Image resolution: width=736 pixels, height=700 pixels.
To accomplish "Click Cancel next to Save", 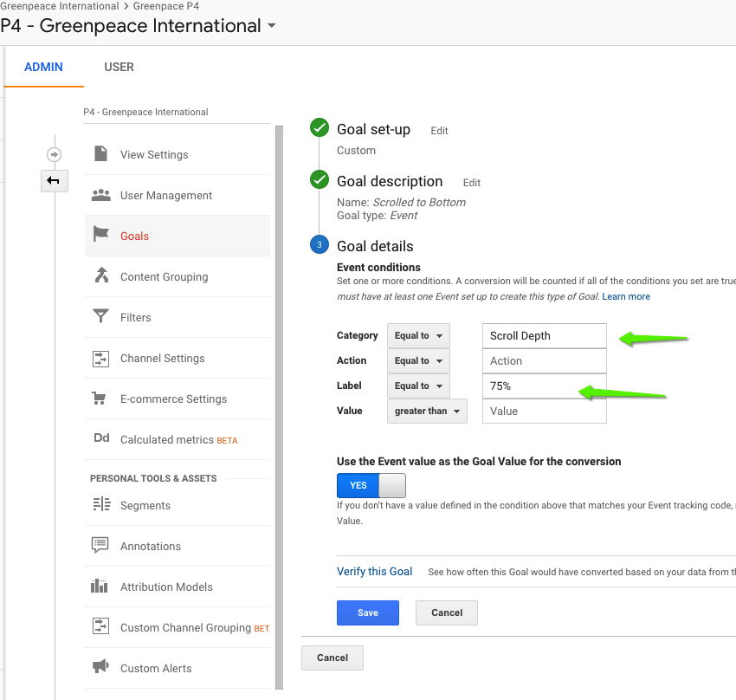I will tap(447, 612).
